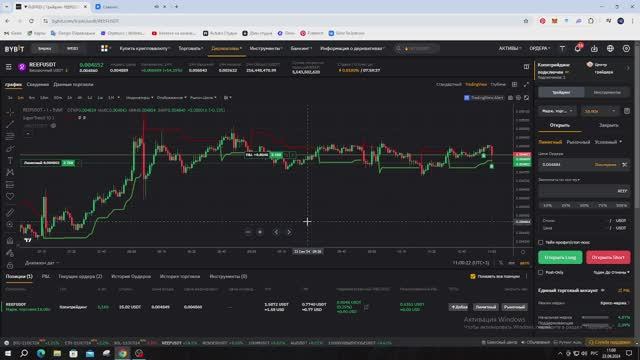Open the Orders menu in the header
The image size is (640, 360).
540,49
